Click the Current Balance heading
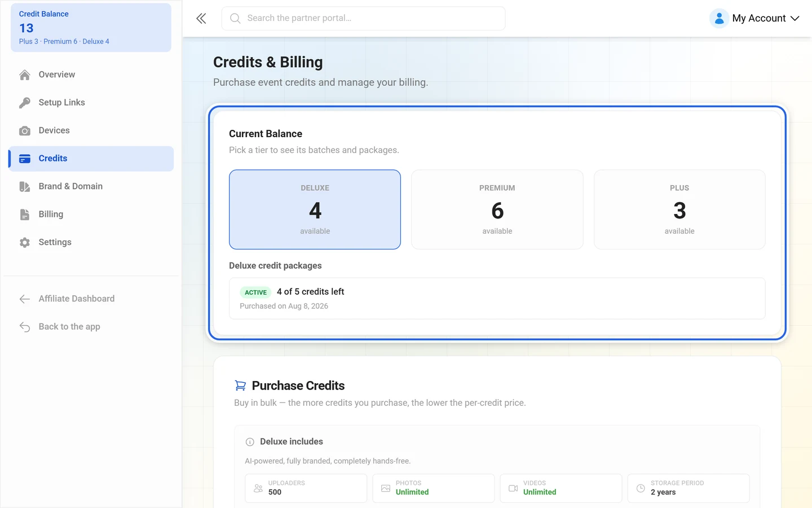 [266, 134]
